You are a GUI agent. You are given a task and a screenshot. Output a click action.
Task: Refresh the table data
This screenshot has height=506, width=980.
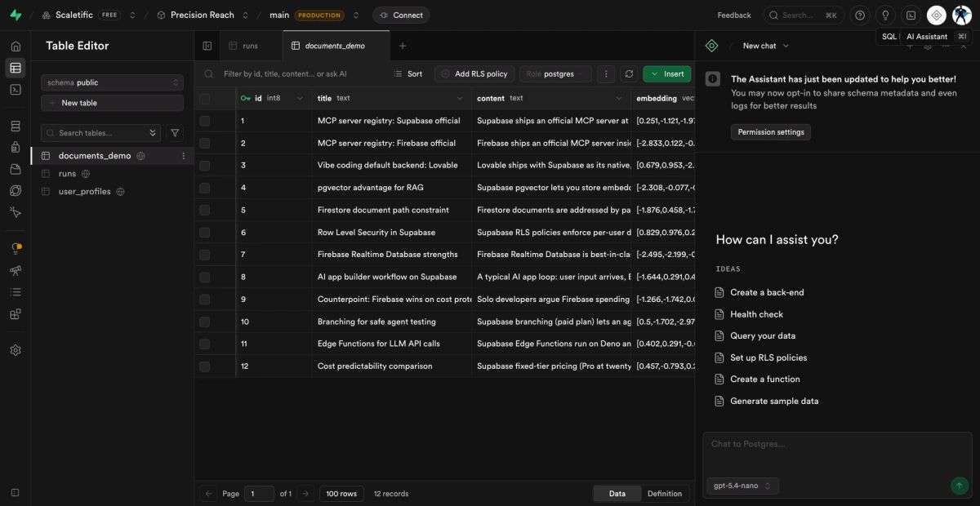[x=629, y=73]
